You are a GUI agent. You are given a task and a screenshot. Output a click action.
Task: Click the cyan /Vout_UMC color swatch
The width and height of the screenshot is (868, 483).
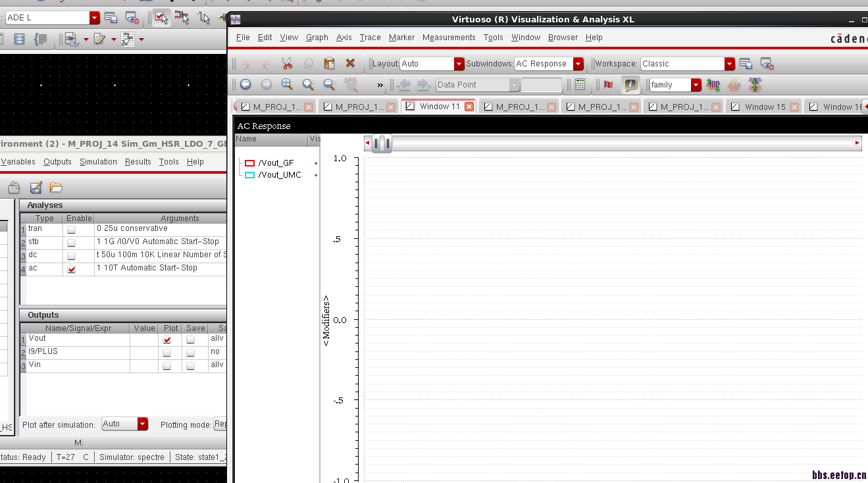(x=249, y=175)
